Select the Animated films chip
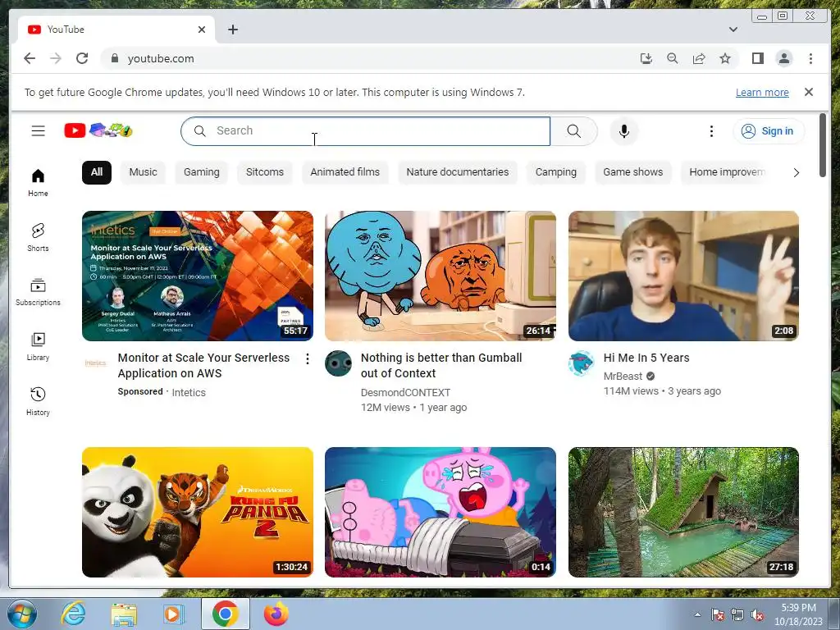Viewport: 840px width, 630px height. 345,172
